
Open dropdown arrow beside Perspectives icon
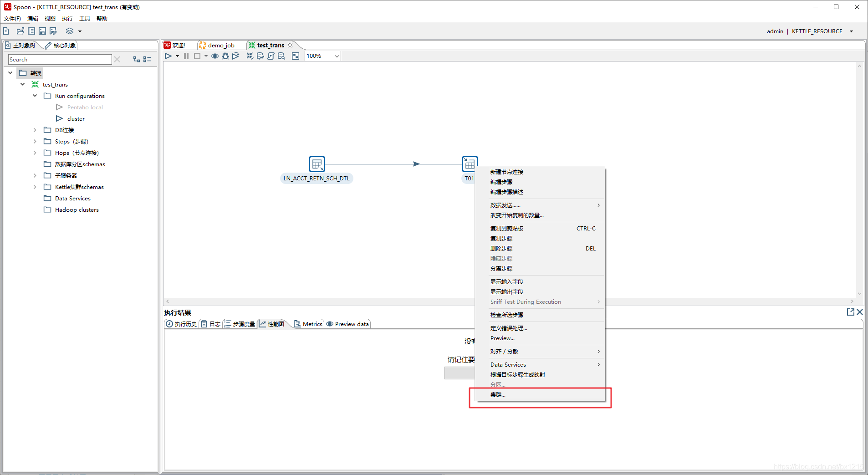click(80, 31)
